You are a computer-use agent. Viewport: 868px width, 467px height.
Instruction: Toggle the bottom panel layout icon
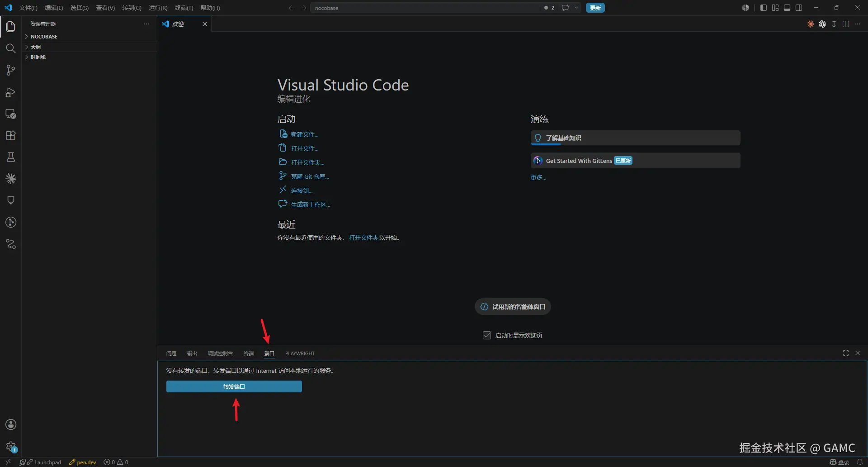(x=787, y=8)
